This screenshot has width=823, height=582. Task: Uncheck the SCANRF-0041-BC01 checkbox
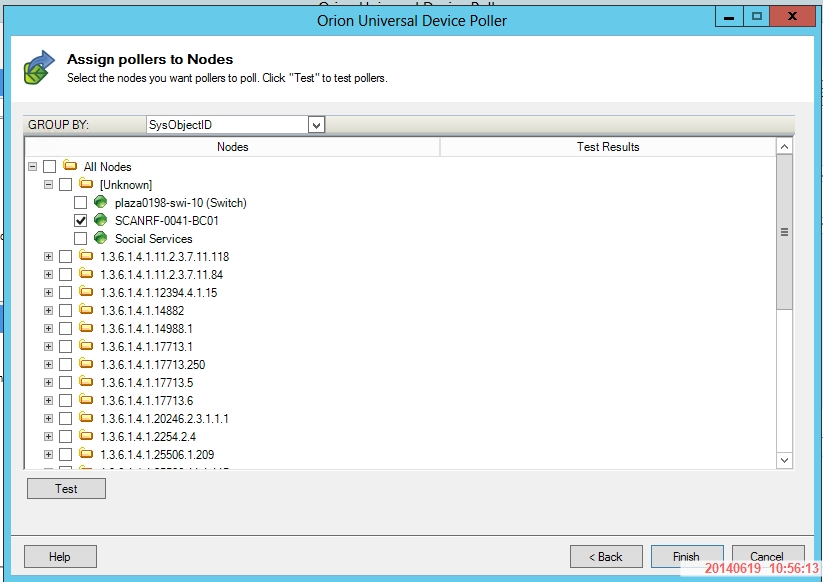tap(80, 220)
